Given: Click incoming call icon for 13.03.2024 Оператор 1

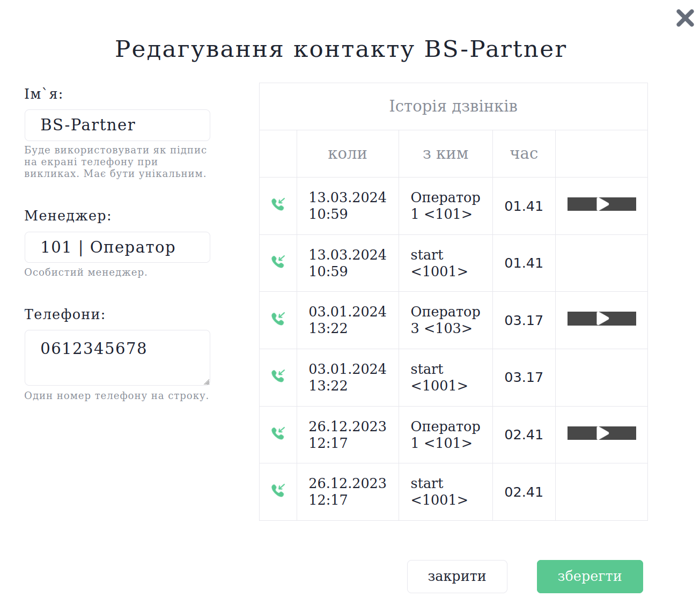Looking at the screenshot, I should (x=278, y=204).
